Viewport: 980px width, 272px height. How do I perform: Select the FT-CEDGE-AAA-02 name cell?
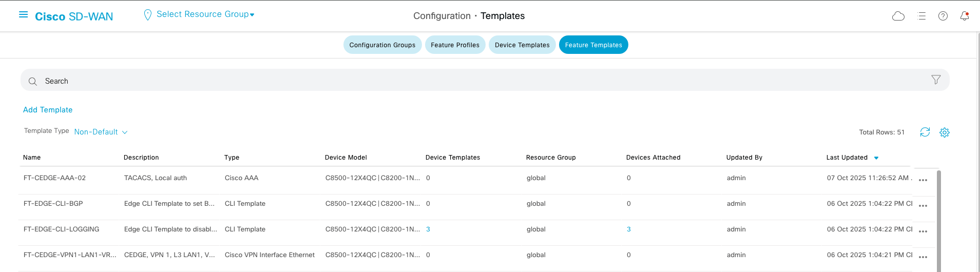[54, 178]
